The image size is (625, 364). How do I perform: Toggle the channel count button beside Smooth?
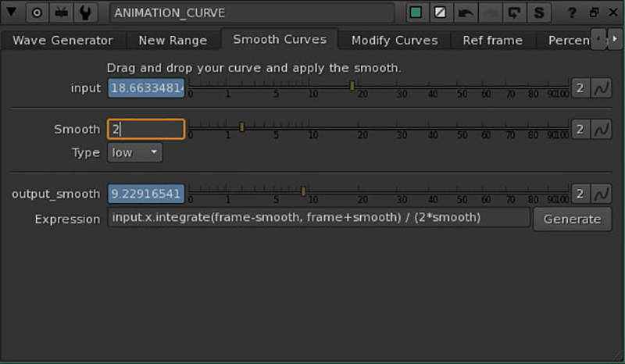580,129
